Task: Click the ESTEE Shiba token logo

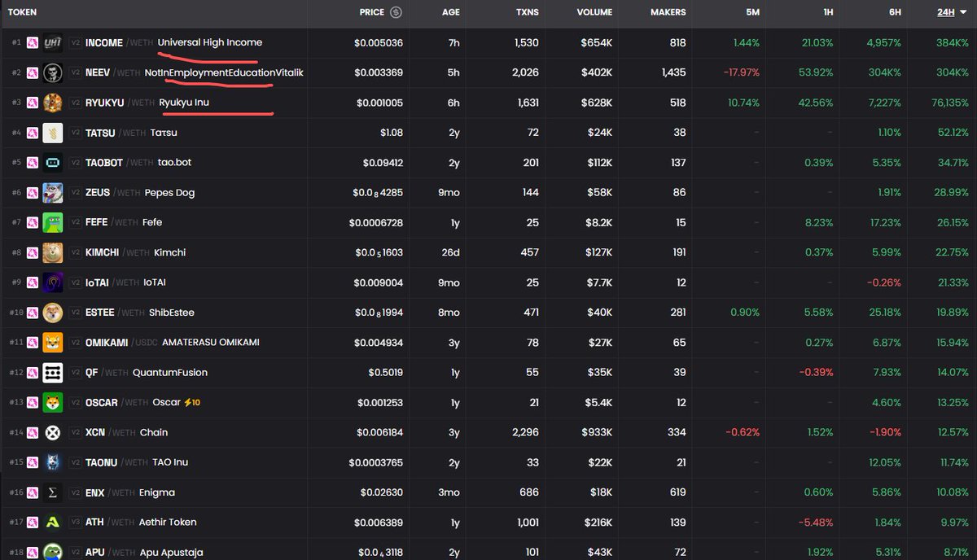Action: pos(53,313)
